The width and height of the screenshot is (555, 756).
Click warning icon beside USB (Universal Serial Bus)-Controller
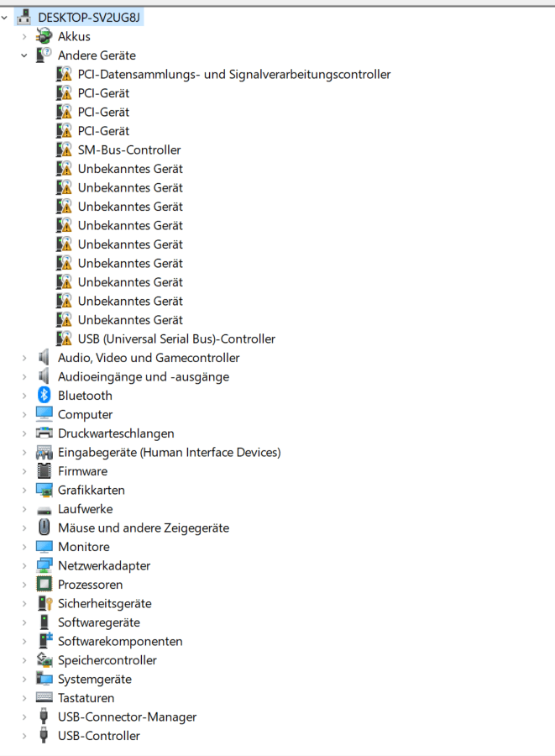pyautogui.click(x=64, y=339)
